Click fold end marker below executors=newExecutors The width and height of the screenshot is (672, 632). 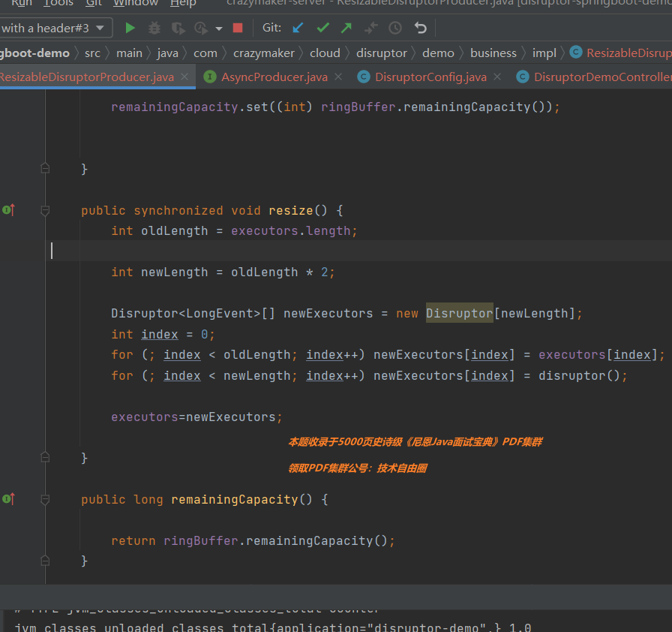coord(45,458)
